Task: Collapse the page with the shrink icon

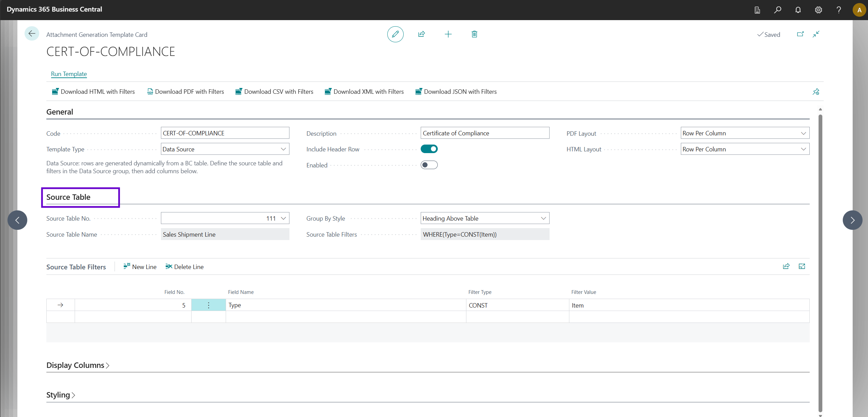Action: click(816, 34)
